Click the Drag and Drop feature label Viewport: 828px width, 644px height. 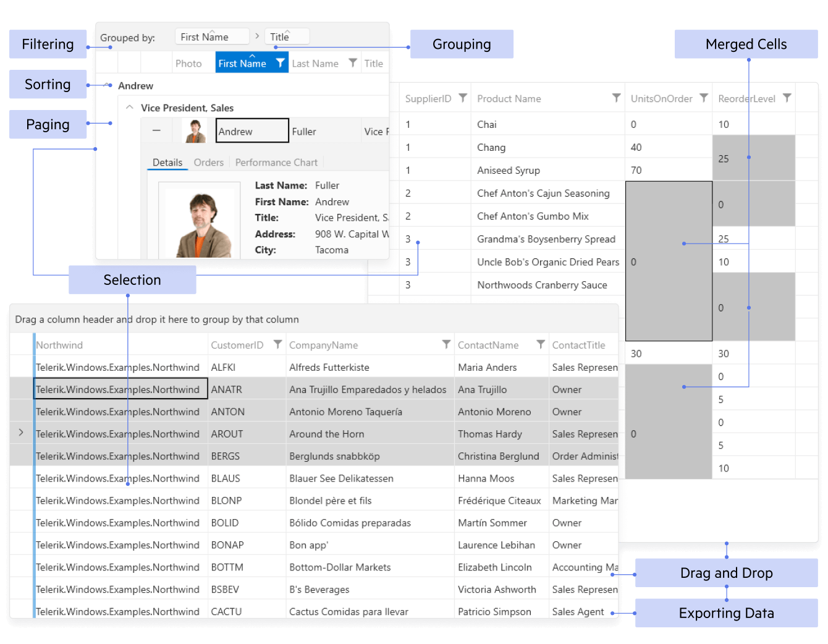726,573
